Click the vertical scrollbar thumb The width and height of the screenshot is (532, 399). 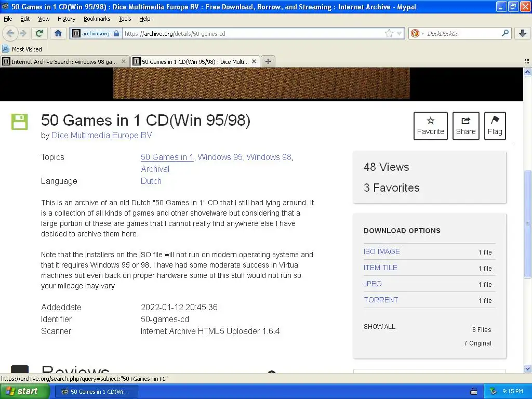coord(527,224)
